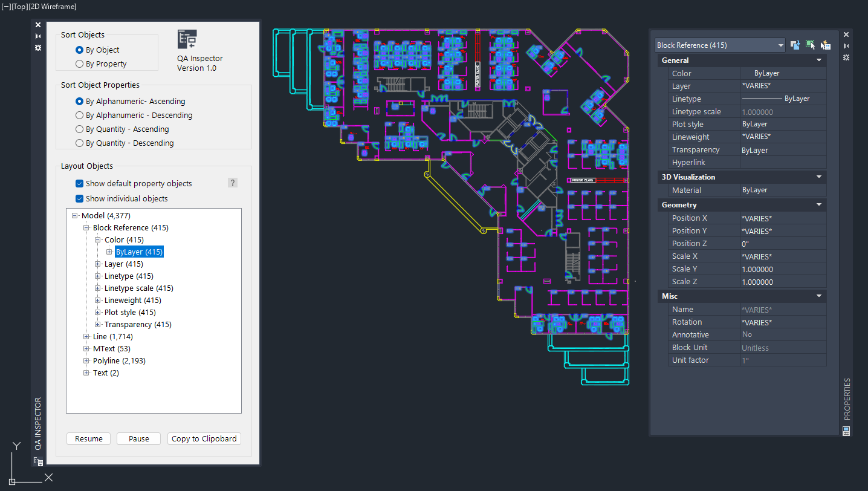Collapse the General properties section
The width and height of the screenshot is (868, 491).
coord(819,60)
